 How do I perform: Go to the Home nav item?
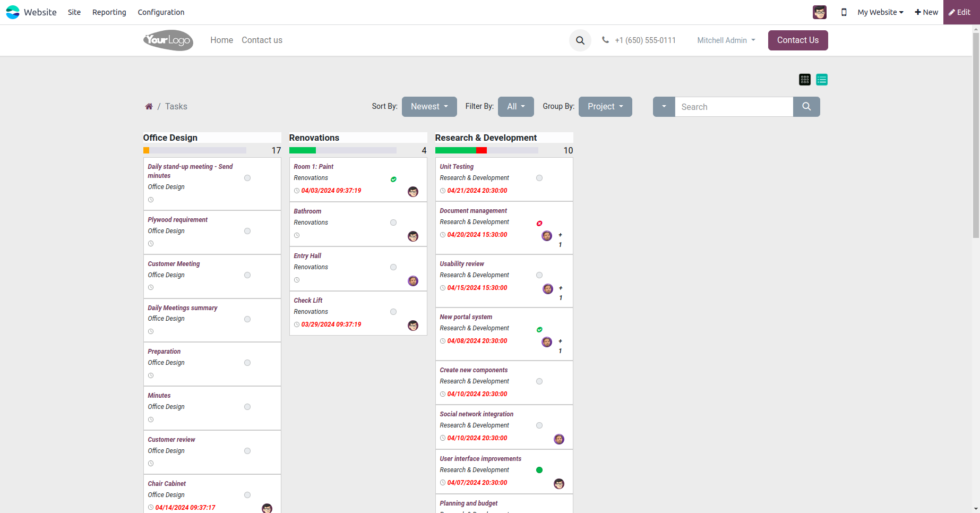(222, 40)
